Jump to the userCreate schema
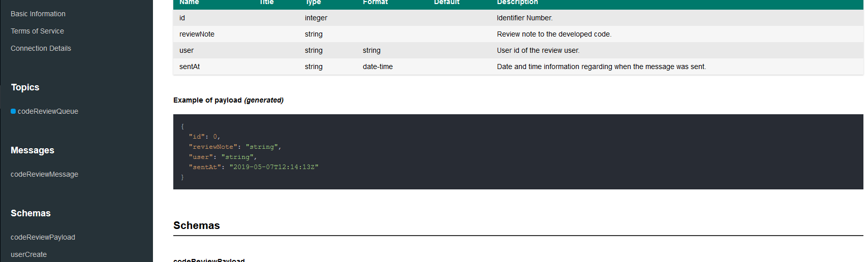 [28, 254]
